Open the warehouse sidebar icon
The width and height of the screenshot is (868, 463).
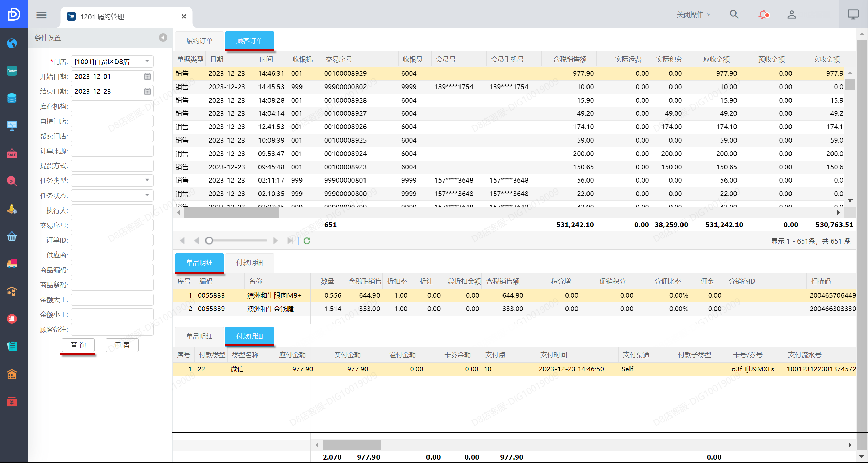12,291
